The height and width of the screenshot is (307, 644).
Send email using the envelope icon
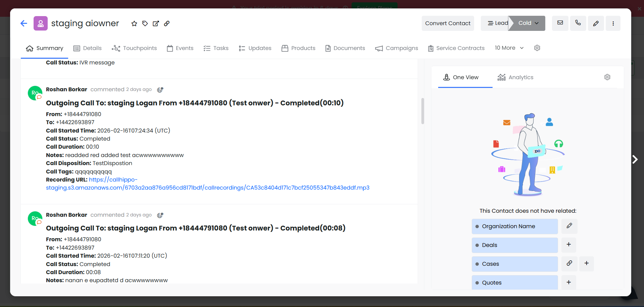coord(560,23)
